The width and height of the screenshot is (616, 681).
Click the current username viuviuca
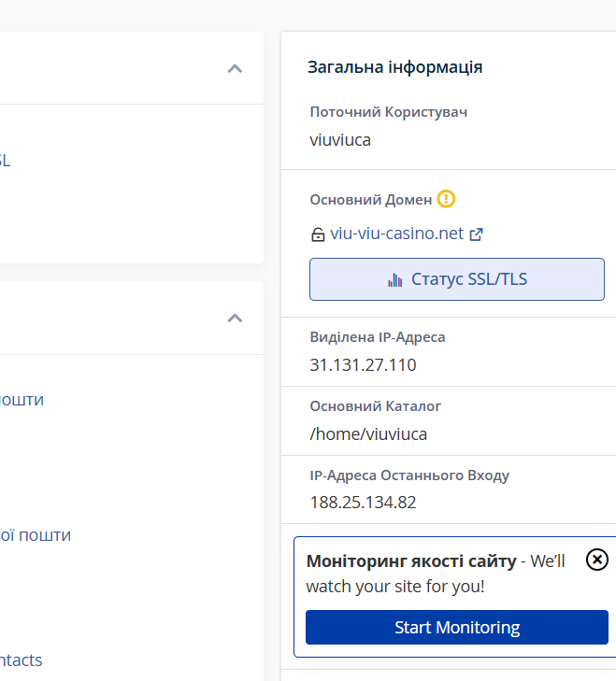tap(340, 140)
